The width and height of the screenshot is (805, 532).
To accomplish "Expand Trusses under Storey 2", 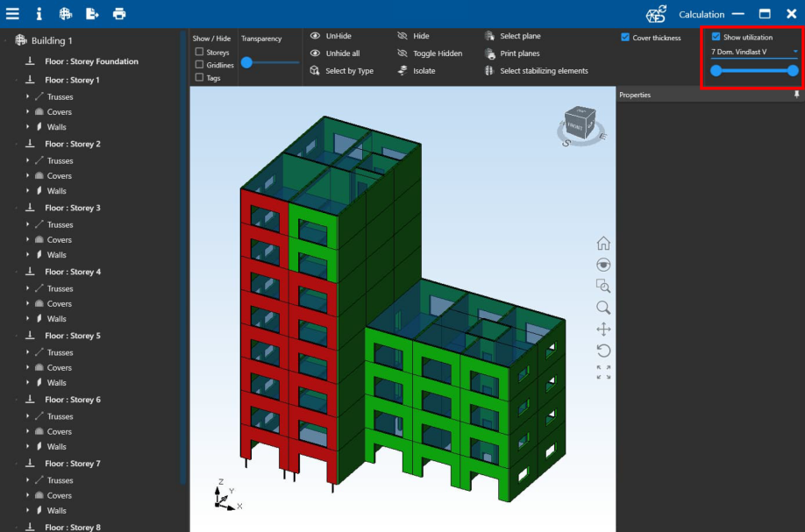I will click(x=28, y=160).
